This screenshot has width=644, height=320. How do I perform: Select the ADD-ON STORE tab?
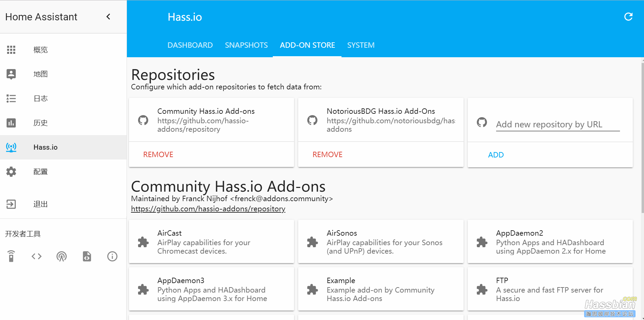click(x=307, y=45)
